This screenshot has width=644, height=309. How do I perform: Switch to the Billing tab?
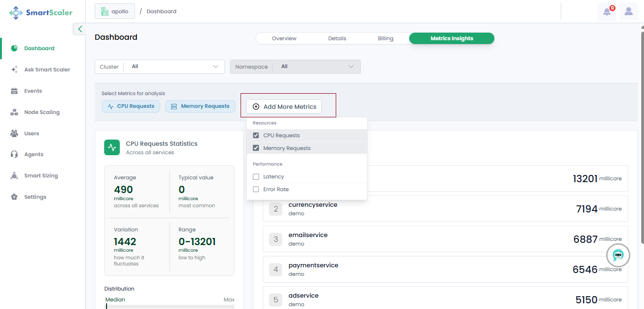tap(385, 38)
